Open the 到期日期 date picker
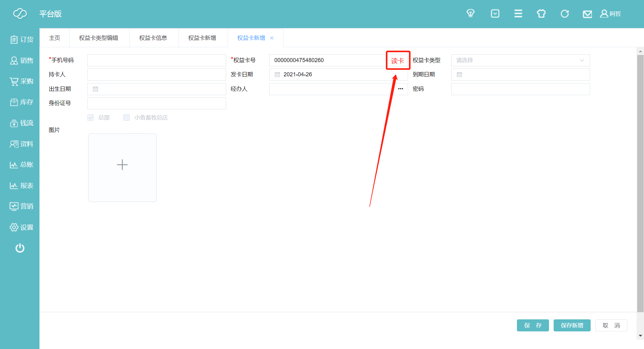The width and height of the screenshot is (644, 349). [x=520, y=74]
